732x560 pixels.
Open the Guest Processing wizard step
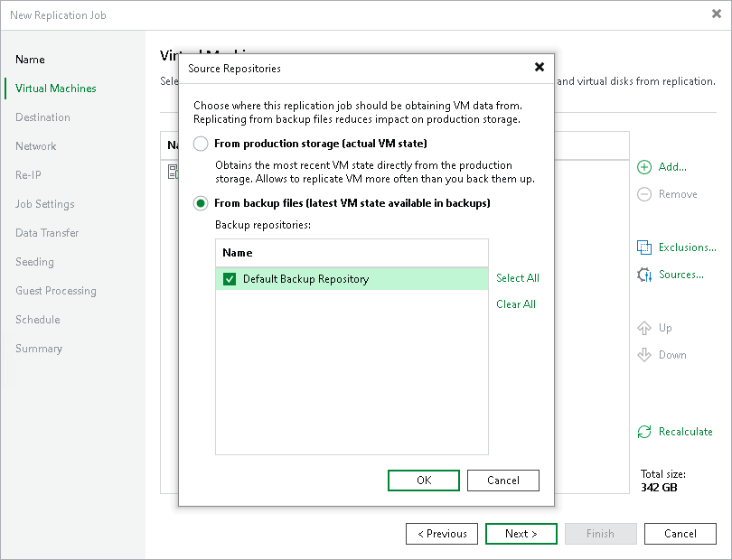55,291
